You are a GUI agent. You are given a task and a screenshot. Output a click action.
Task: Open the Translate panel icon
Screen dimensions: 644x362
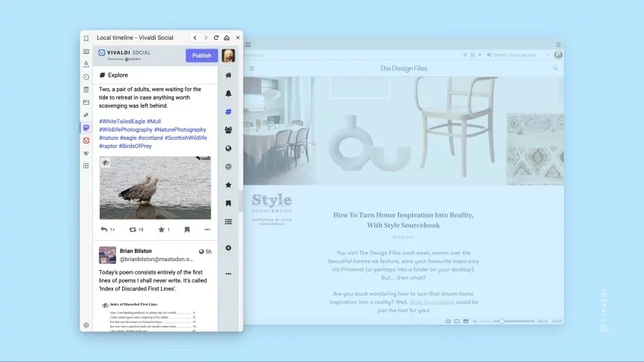86,115
